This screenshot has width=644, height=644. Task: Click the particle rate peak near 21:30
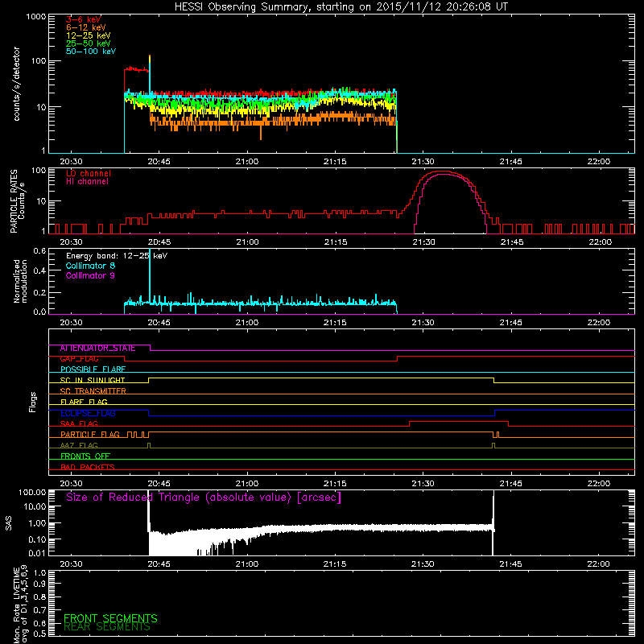coord(444,172)
